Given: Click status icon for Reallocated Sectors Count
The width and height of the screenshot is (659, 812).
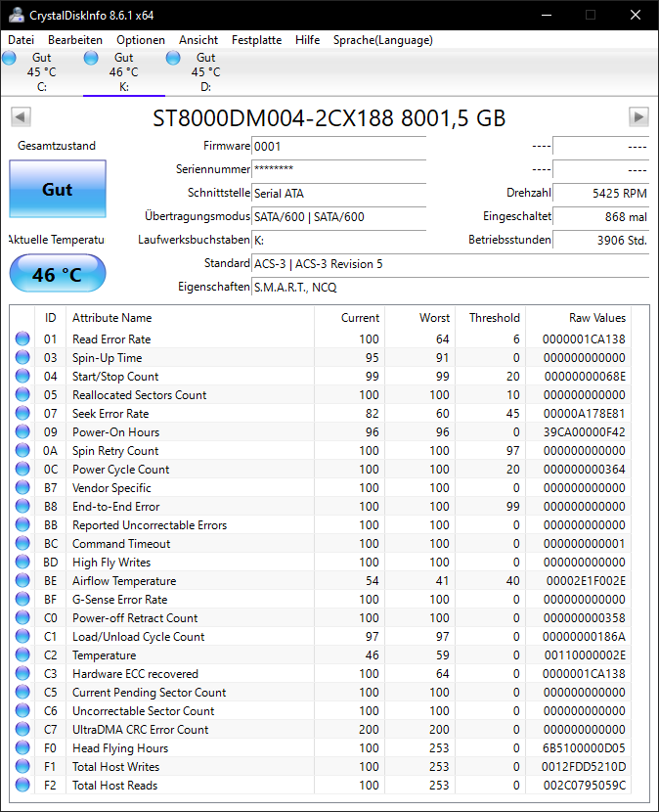Looking at the screenshot, I should click(x=22, y=394).
